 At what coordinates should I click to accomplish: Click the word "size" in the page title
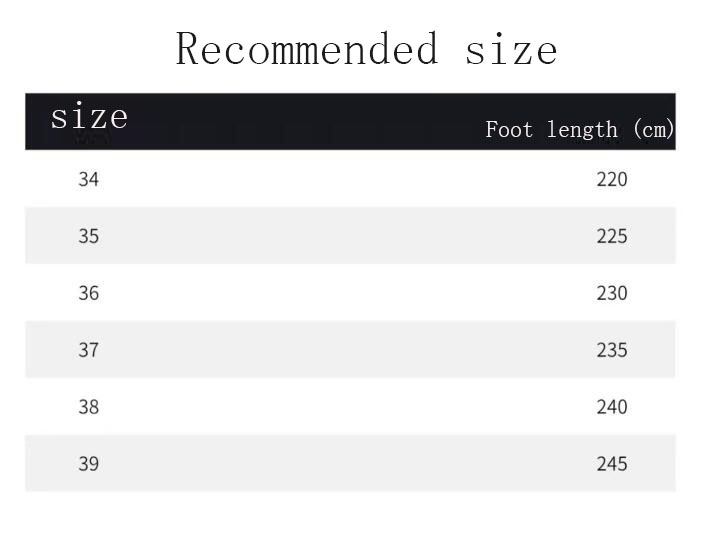(511, 49)
